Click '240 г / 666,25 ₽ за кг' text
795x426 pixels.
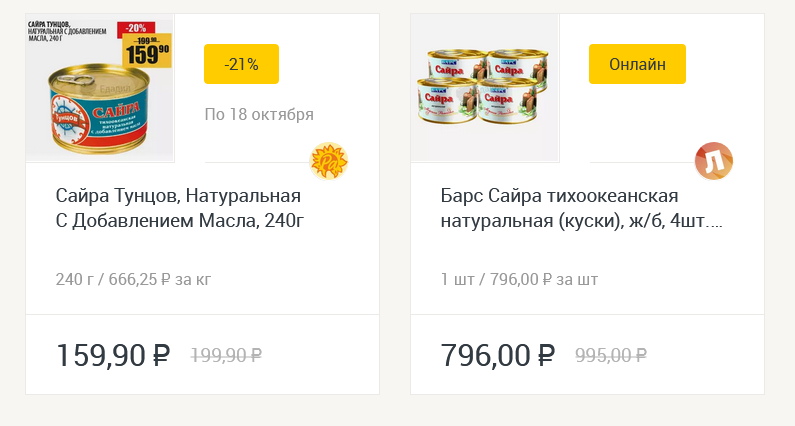pyautogui.click(x=133, y=278)
